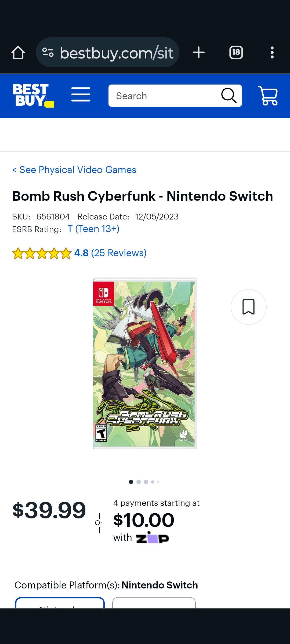Select the second compatible platform option

(154, 603)
